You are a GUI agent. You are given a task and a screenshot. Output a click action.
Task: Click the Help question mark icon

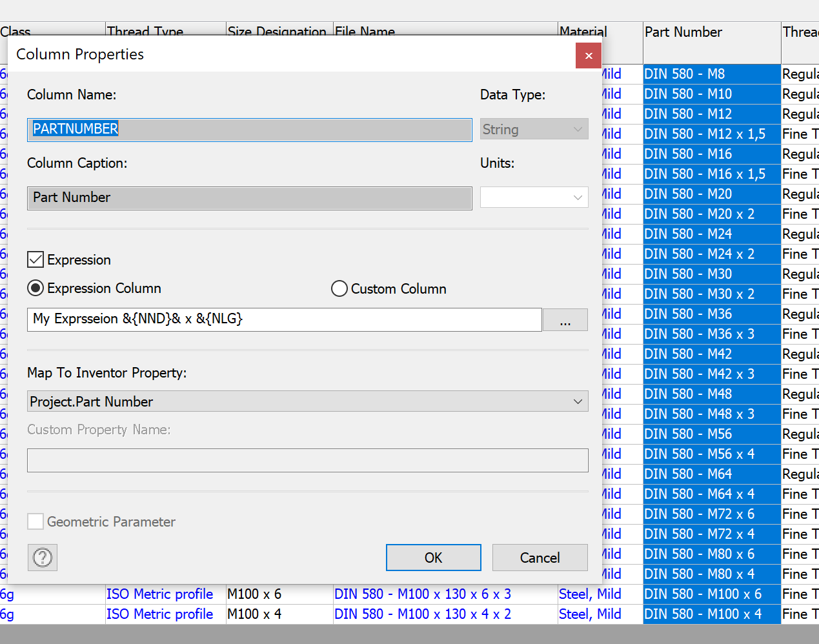42,557
